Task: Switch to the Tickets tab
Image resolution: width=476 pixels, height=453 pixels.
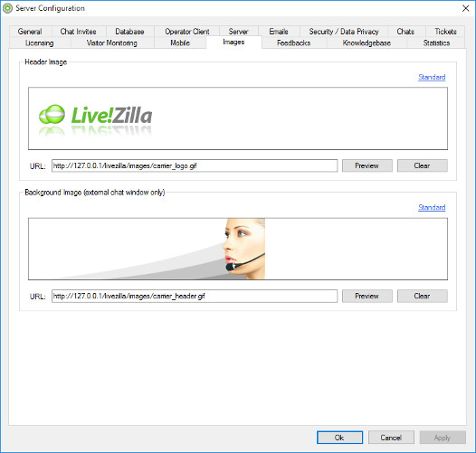Action: coord(445,32)
